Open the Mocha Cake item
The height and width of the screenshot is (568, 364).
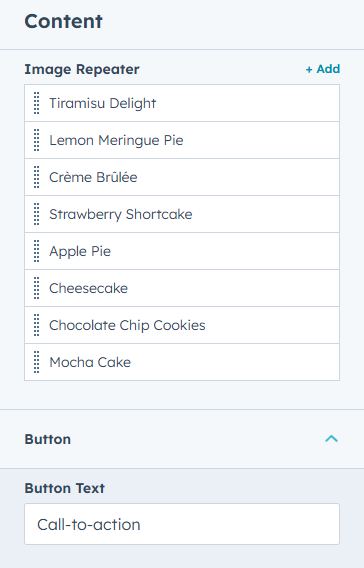point(182,362)
